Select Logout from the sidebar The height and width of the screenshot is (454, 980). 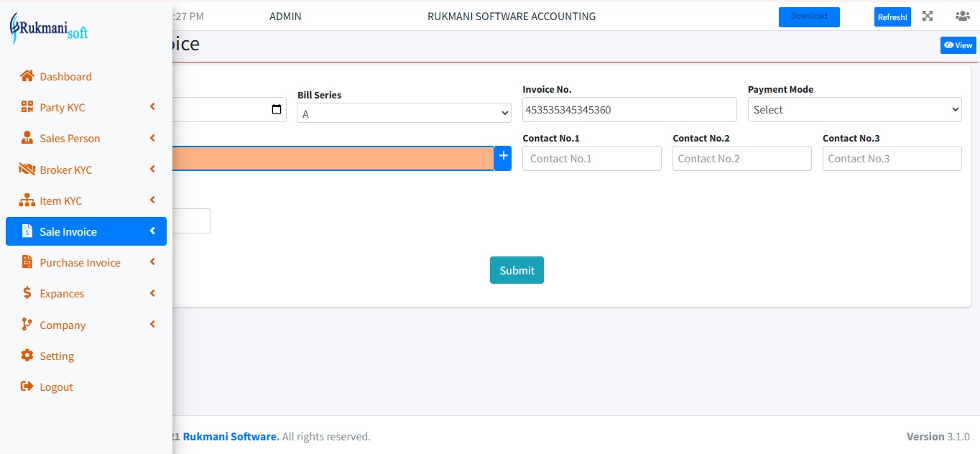tap(86, 386)
